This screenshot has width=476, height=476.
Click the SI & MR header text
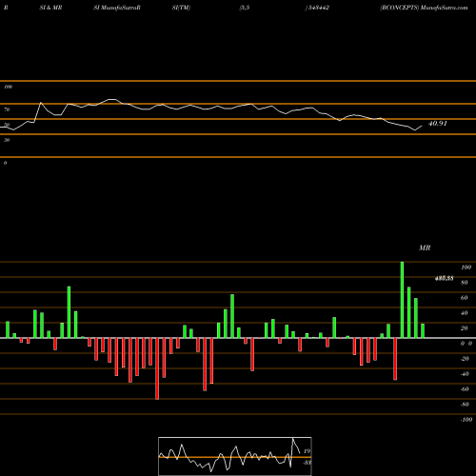50,8
